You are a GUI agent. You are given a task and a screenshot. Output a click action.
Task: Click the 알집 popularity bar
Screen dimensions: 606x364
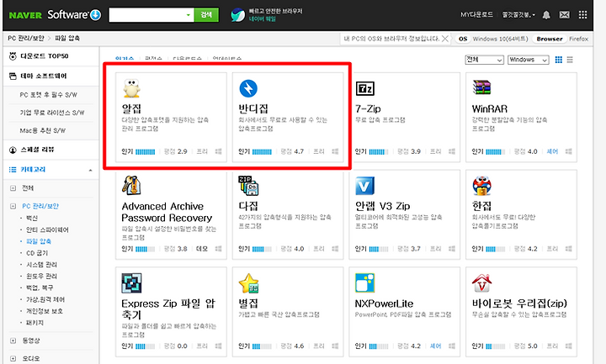[146, 151]
